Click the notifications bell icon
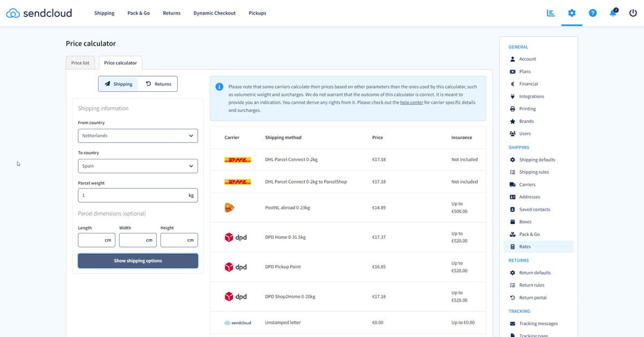The height and width of the screenshot is (337, 644). [612, 13]
